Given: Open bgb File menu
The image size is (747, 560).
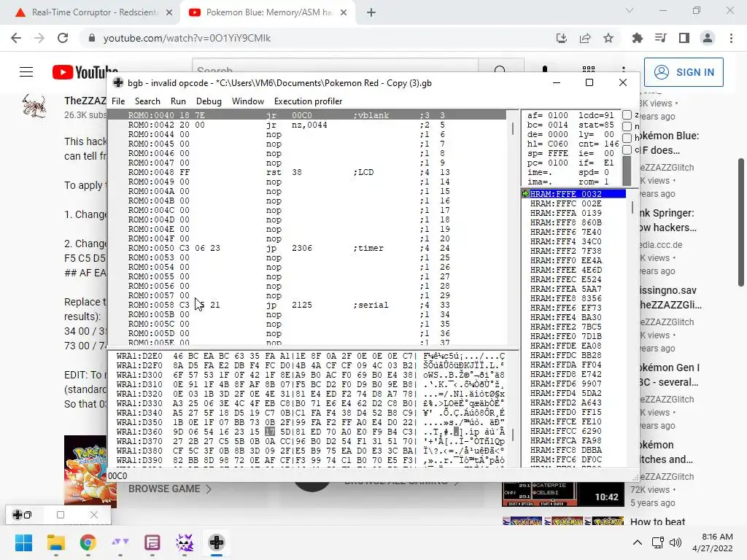Looking at the screenshot, I should pos(118,101).
